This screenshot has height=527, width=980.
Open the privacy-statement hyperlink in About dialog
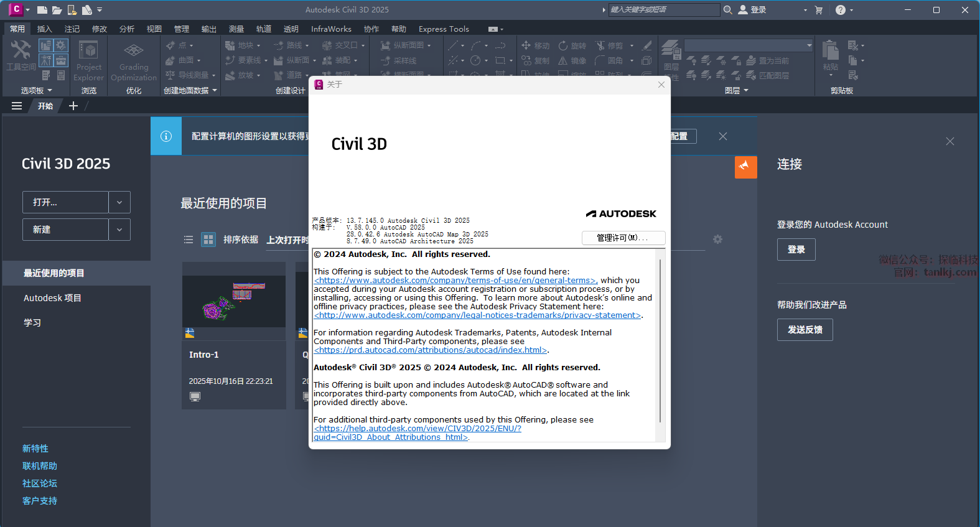coord(478,315)
